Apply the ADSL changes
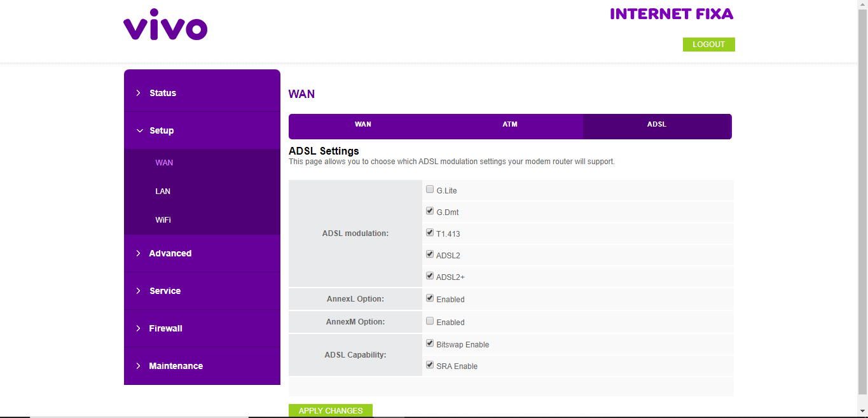868x418 pixels. pos(331,410)
